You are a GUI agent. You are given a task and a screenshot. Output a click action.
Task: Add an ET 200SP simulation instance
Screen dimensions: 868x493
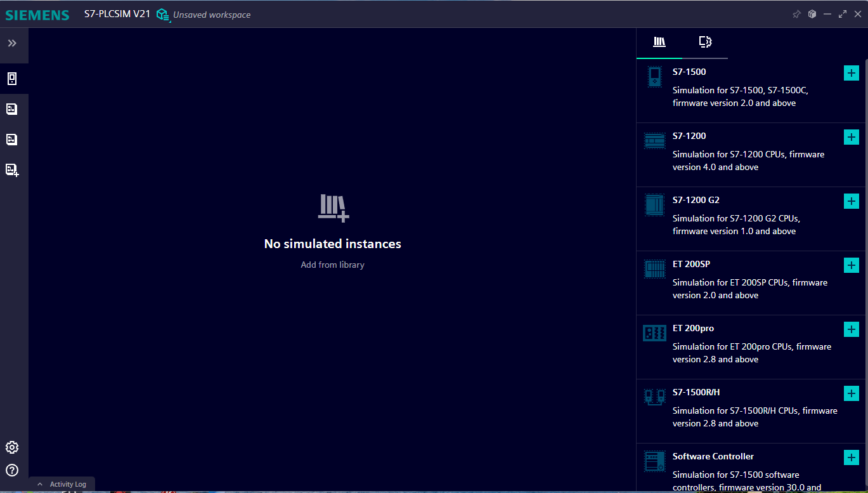851,265
